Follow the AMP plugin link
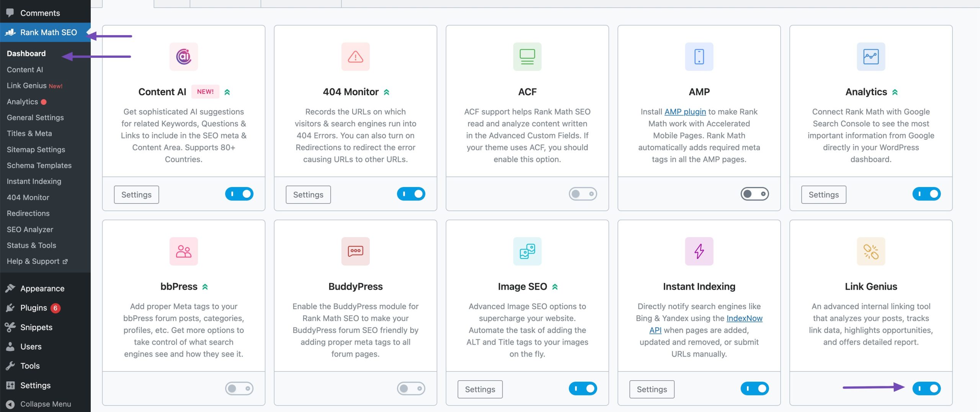This screenshot has height=412, width=980. click(684, 112)
